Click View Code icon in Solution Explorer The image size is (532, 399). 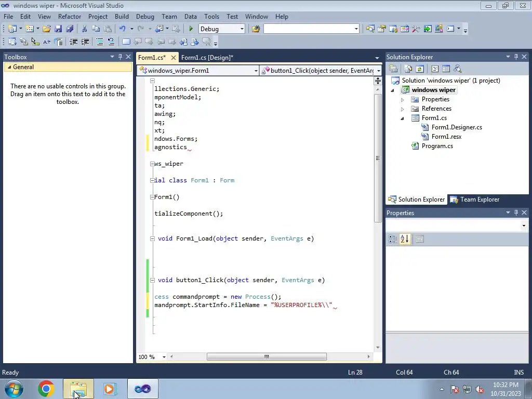[435, 69]
